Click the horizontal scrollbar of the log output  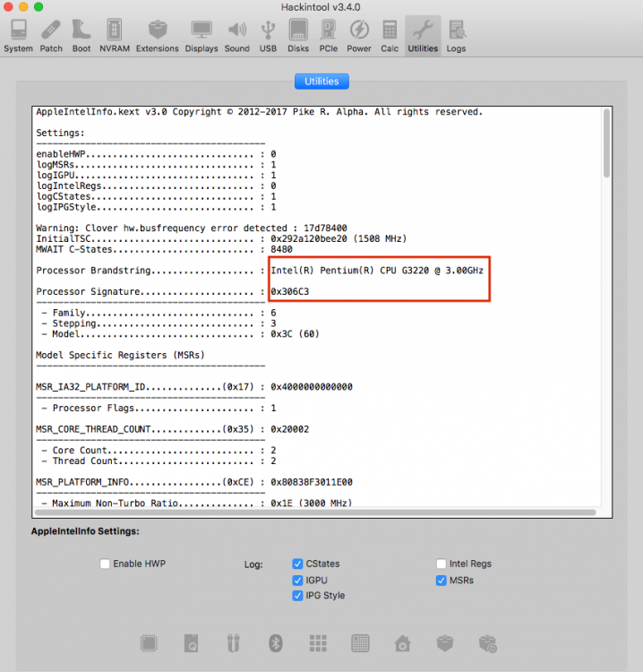315,513
